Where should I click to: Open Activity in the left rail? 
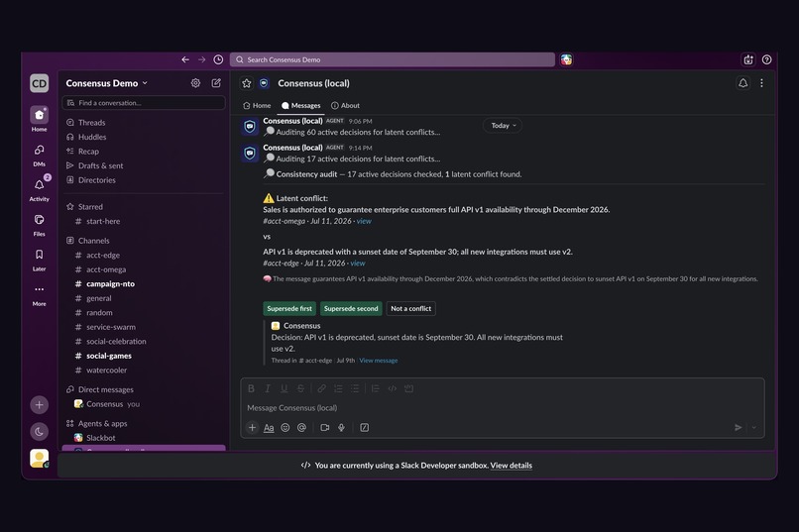(40, 189)
